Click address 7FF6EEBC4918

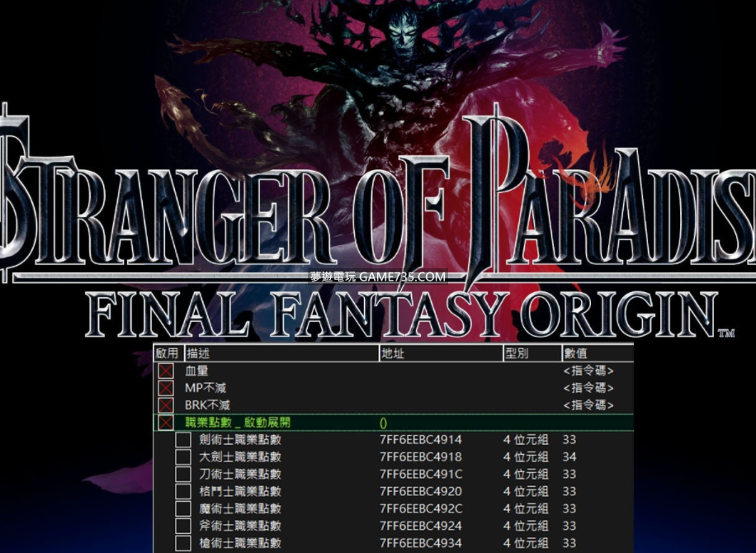pos(421,457)
